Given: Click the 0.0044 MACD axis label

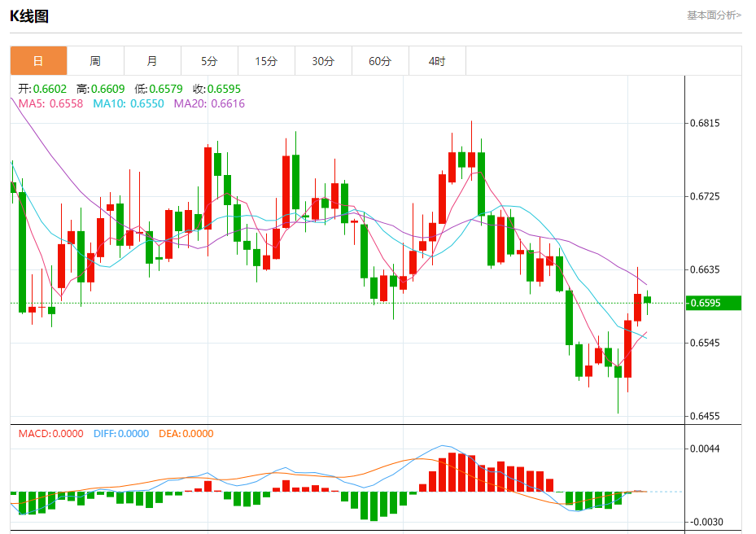Looking at the screenshot, I should coord(705,449).
